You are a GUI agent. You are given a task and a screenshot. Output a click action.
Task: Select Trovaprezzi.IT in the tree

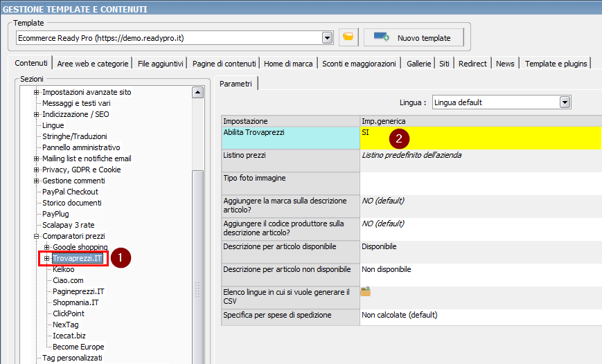[77, 258]
